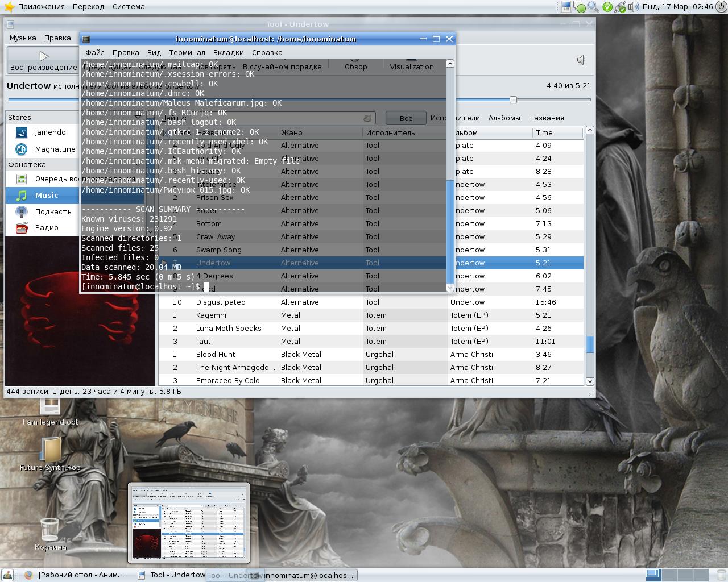This screenshot has width=728, height=582.
Task: Open the Jamendo store
Action: click(x=50, y=132)
